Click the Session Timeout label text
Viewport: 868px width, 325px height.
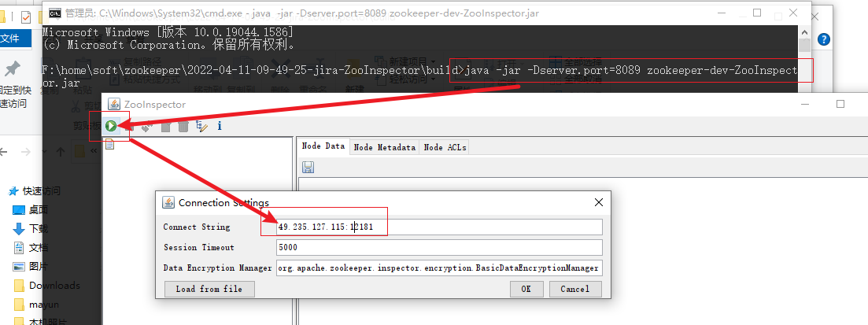tap(199, 247)
